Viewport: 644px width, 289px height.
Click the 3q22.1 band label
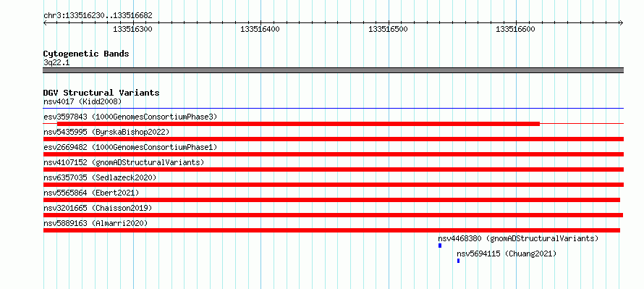56,63
